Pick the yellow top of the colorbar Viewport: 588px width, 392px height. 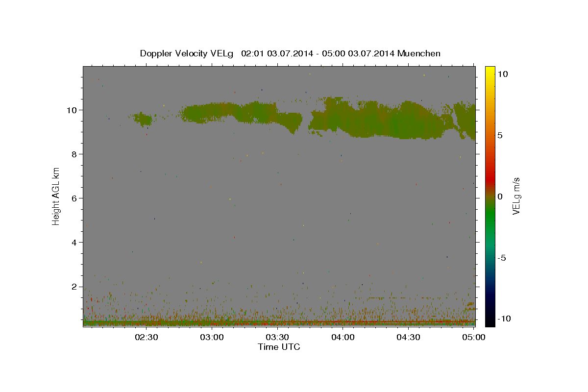point(490,71)
